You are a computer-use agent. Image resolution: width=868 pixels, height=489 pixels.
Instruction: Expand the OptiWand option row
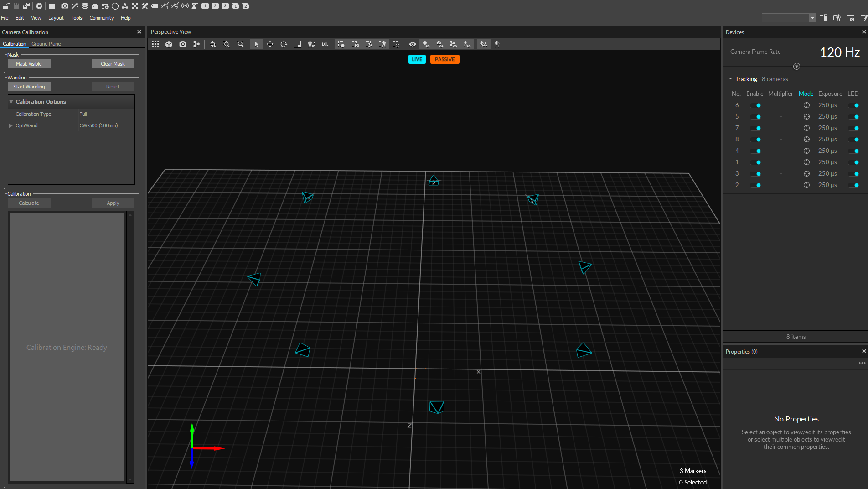[11, 125]
